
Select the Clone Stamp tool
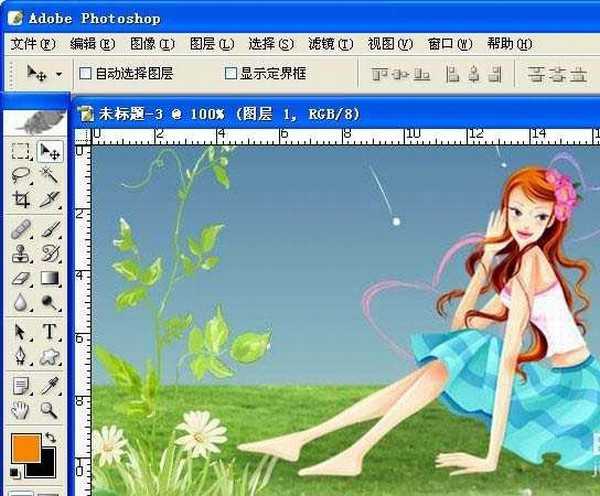click(x=20, y=254)
